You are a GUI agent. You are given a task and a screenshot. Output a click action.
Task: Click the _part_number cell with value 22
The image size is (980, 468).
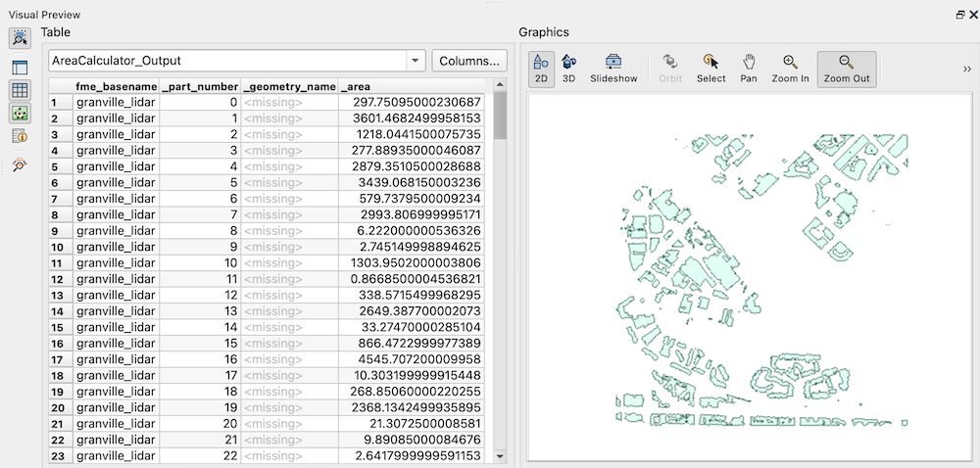pos(200,456)
